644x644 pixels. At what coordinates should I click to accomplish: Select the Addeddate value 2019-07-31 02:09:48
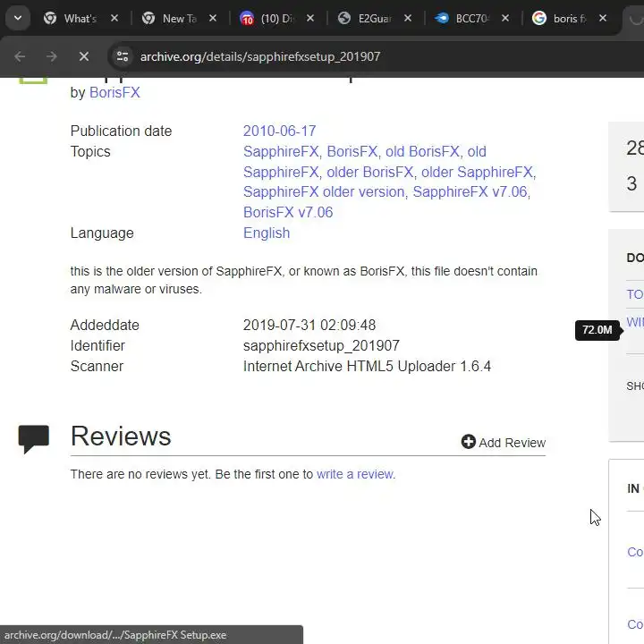(309, 325)
